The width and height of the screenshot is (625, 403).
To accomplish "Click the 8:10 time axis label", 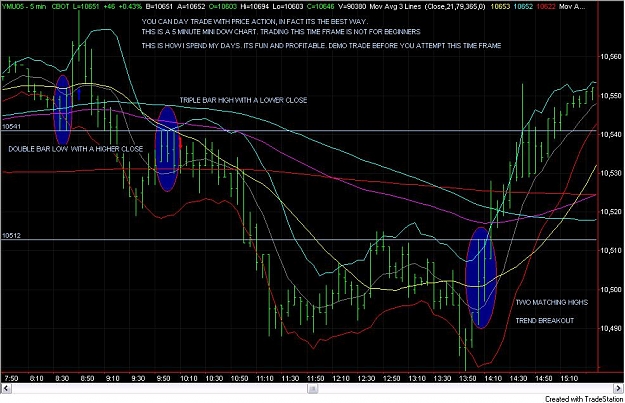I will coord(36,378).
